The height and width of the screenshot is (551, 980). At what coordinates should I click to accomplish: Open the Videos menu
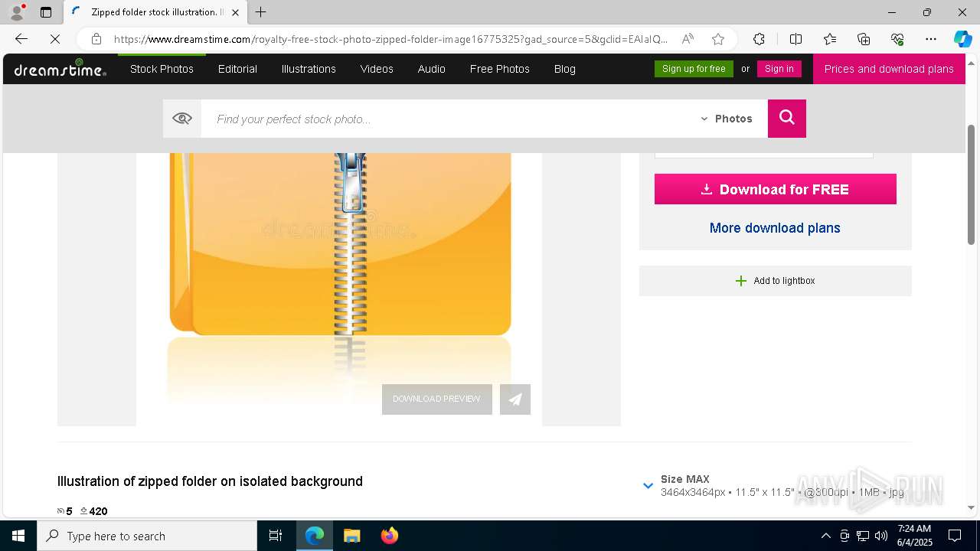click(x=377, y=69)
